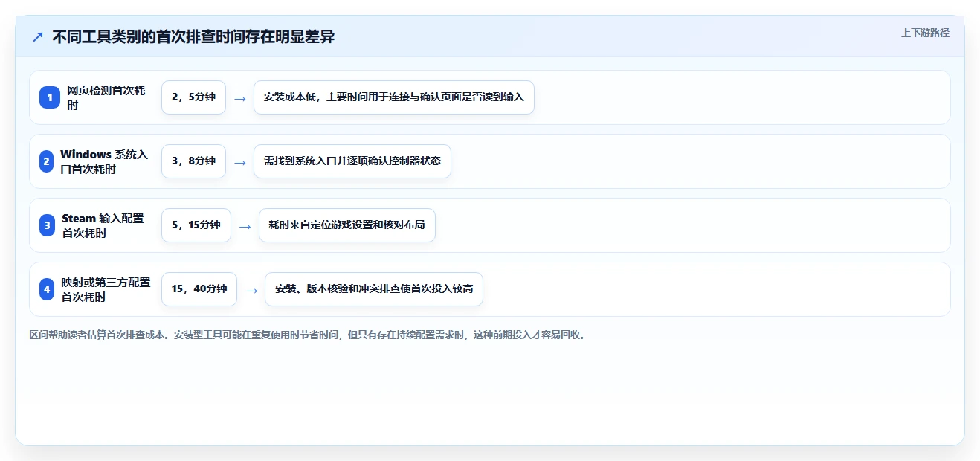Click the 映射或第三方配置首次耗时 label
Screen dimensions: 980x461
pos(106,289)
